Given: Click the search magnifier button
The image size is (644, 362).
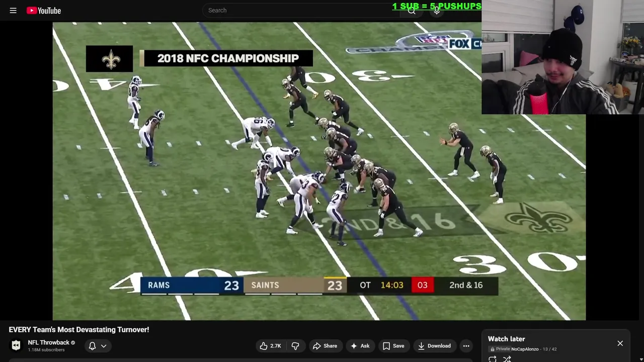Looking at the screenshot, I should point(412,10).
